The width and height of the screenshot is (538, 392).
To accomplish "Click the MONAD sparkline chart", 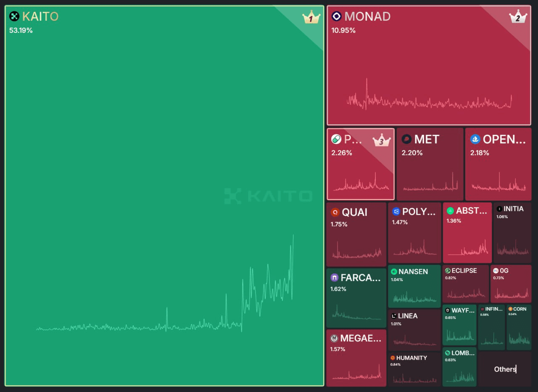I will [x=429, y=95].
